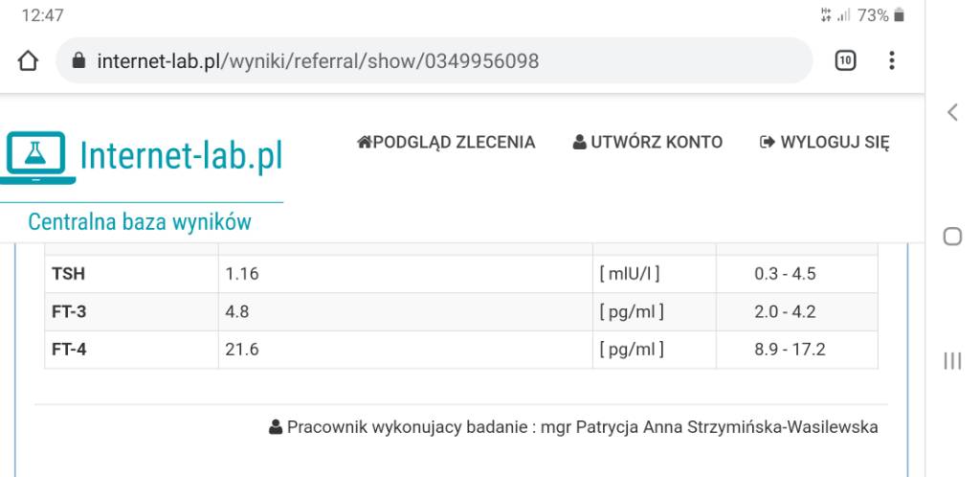Screen dimensions: 980x477
Task: Open Android recent apps button
Action: [952, 361]
